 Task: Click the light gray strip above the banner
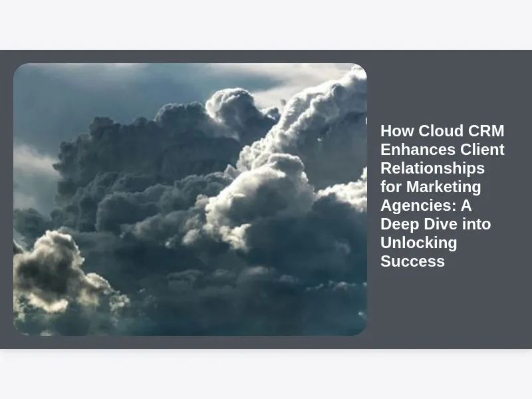pyautogui.click(x=266, y=25)
